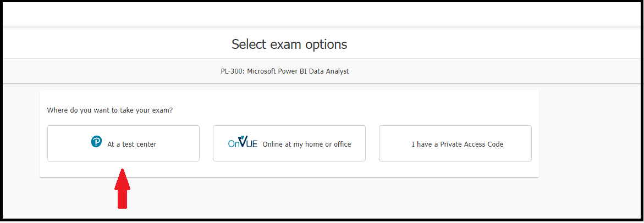Click the blank white header bar at top

point(322,14)
